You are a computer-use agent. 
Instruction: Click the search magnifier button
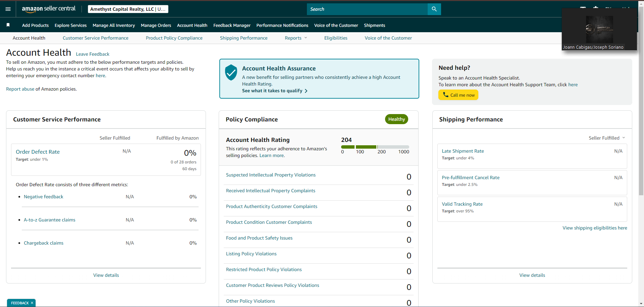(x=434, y=9)
